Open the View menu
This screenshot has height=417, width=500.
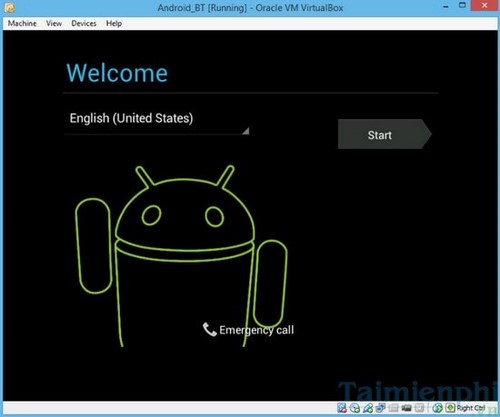click(54, 23)
